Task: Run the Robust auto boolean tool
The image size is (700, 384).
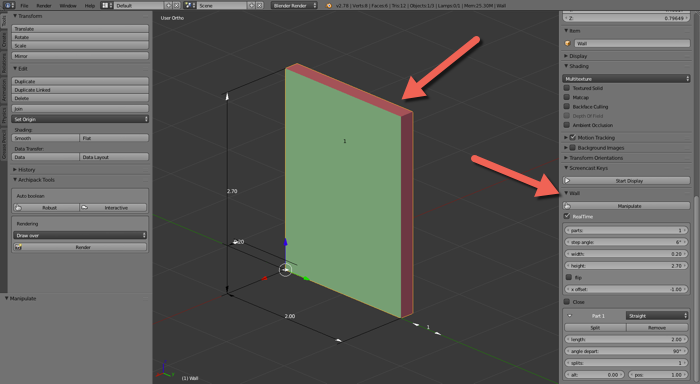Action: (x=46, y=208)
